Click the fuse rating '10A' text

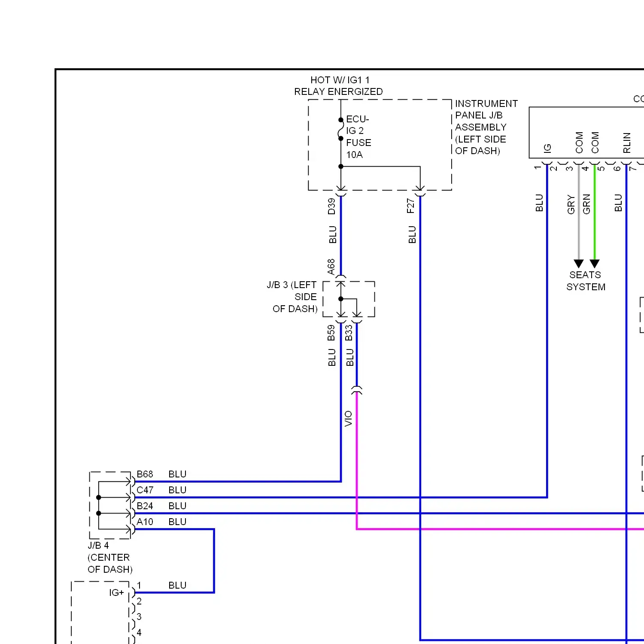coord(354,155)
